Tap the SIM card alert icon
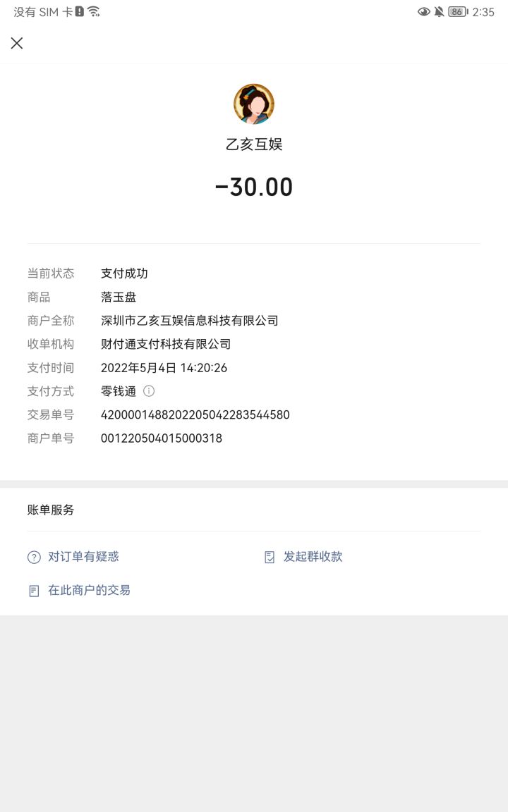The image size is (508, 812). click(x=79, y=11)
